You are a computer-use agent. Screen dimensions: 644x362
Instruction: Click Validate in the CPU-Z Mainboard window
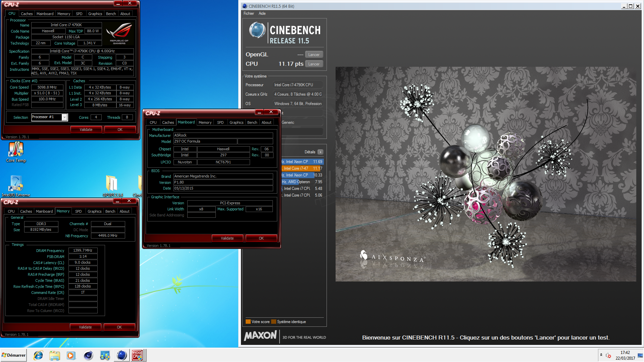(227, 238)
